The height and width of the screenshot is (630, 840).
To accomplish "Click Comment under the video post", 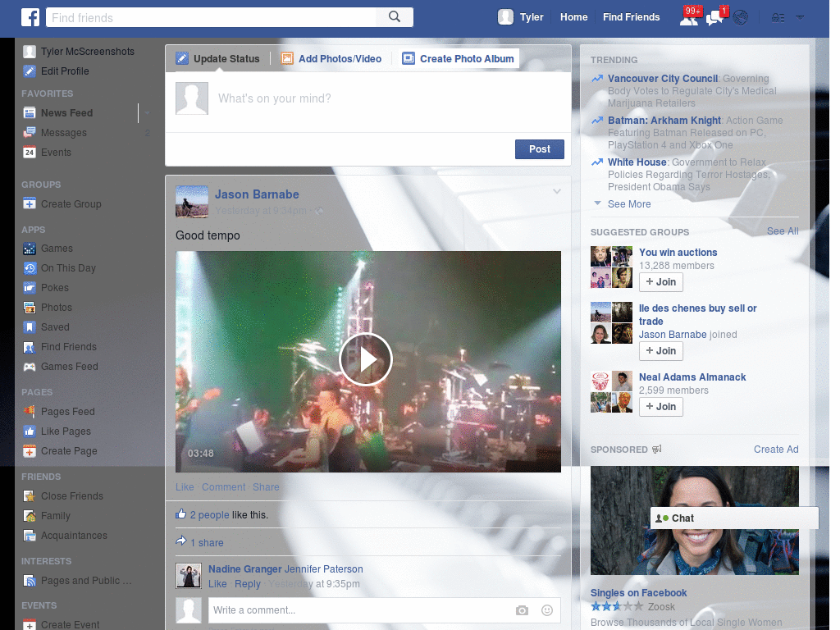I will (223, 487).
